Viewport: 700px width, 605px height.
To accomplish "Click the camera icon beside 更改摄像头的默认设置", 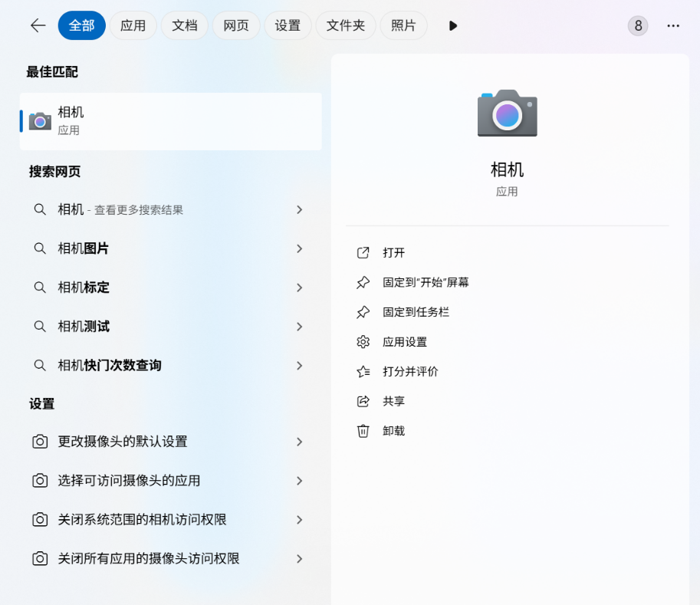I will [40, 442].
